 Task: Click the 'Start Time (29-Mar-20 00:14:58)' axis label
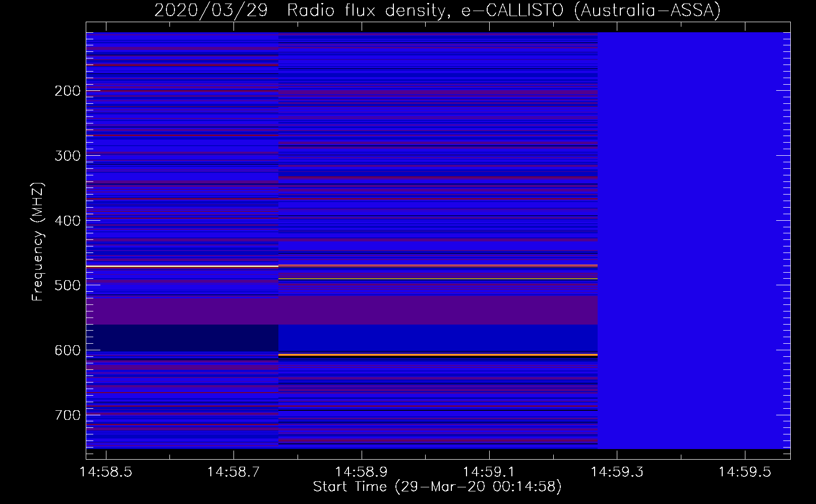click(x=437, y=487)
